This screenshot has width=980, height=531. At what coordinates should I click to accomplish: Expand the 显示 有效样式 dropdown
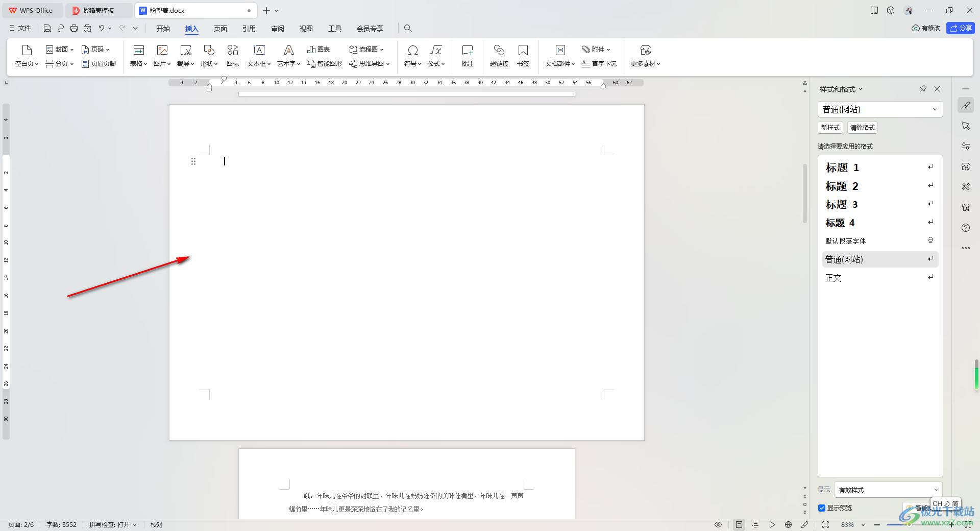[888, 490]
